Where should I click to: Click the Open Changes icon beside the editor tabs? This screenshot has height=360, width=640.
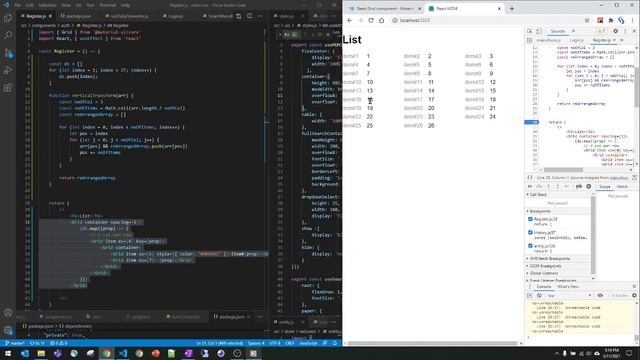(x=239, y=16)
